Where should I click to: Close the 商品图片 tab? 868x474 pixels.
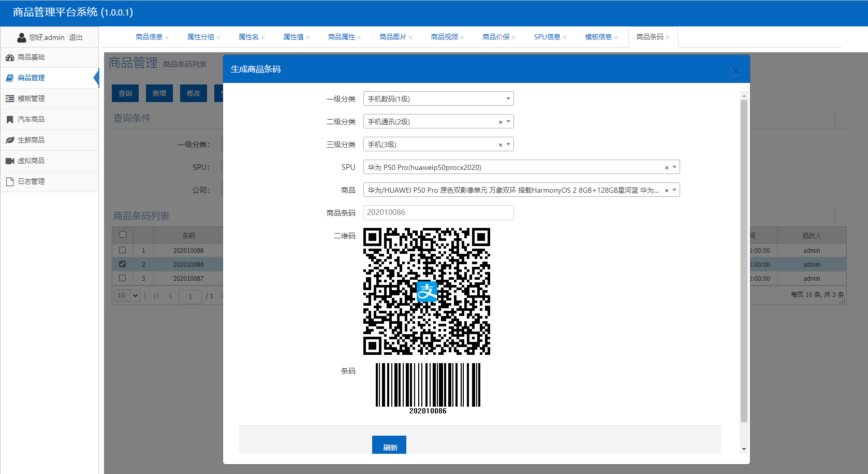click(x=410, y=38)
